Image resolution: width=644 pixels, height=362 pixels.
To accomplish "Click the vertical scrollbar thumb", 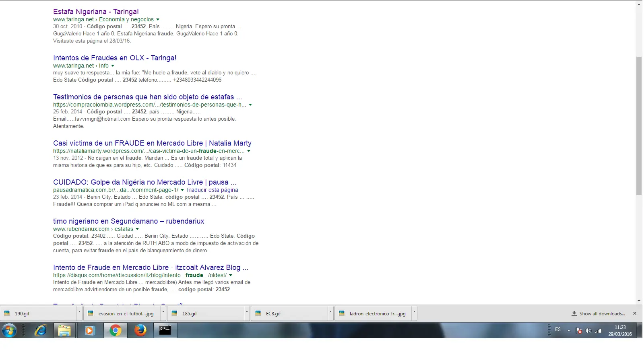I will (639, 125).
